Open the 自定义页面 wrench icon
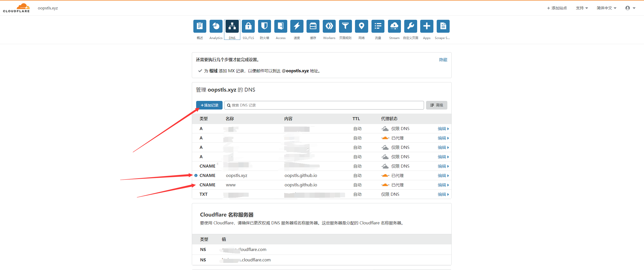The height and width of the screenshot is (270, 644). click(x=411, y=26)
